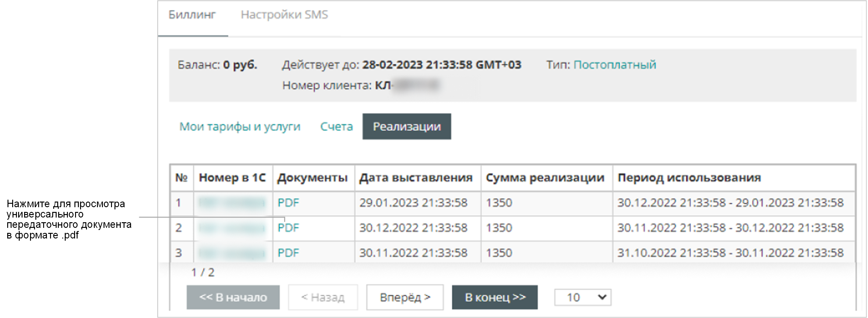
Task: Open PDF for 30.12.2022 realization
Action: click(x=288, y=228)
